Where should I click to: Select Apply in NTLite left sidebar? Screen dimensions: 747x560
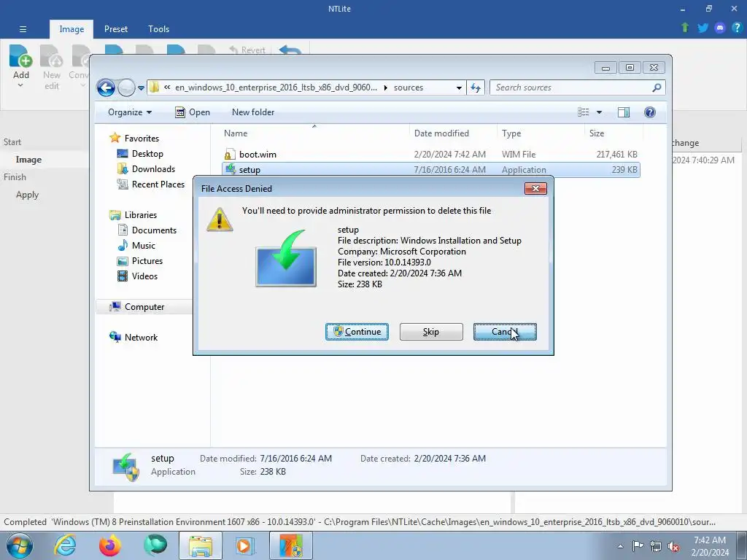27,195
